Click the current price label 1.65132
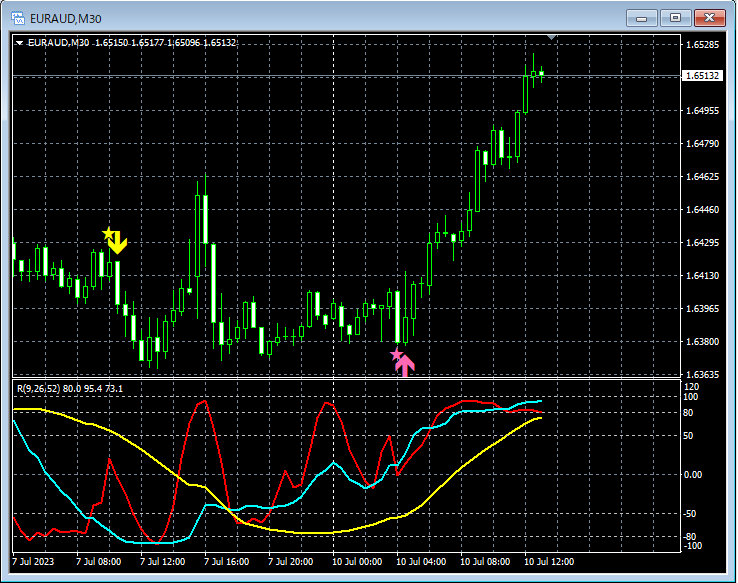 [702, 76]
